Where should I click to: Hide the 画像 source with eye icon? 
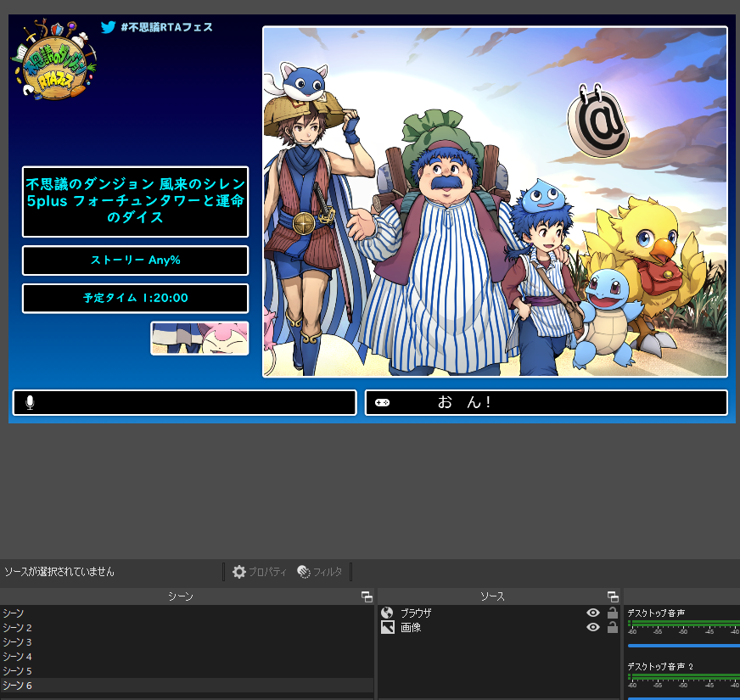(x=592, y=627)
